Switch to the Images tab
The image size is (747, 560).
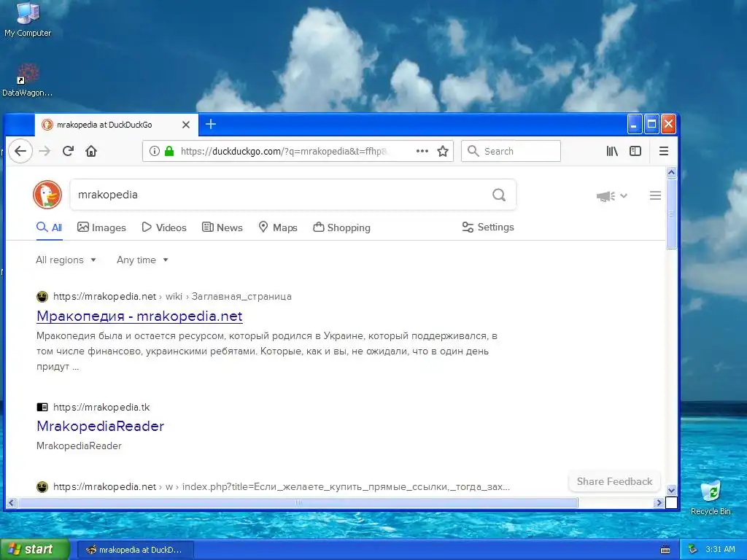tap(101, 227)
